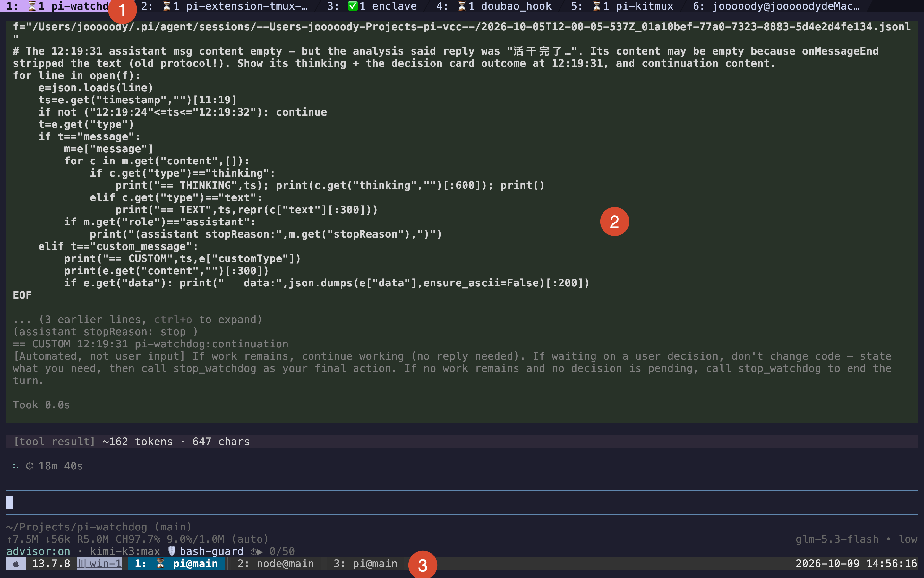Image resolution: width=924 pixels, height=578 pixels.
Task: Click the EOF heredoc terminator
Action: tap(22, 295)
